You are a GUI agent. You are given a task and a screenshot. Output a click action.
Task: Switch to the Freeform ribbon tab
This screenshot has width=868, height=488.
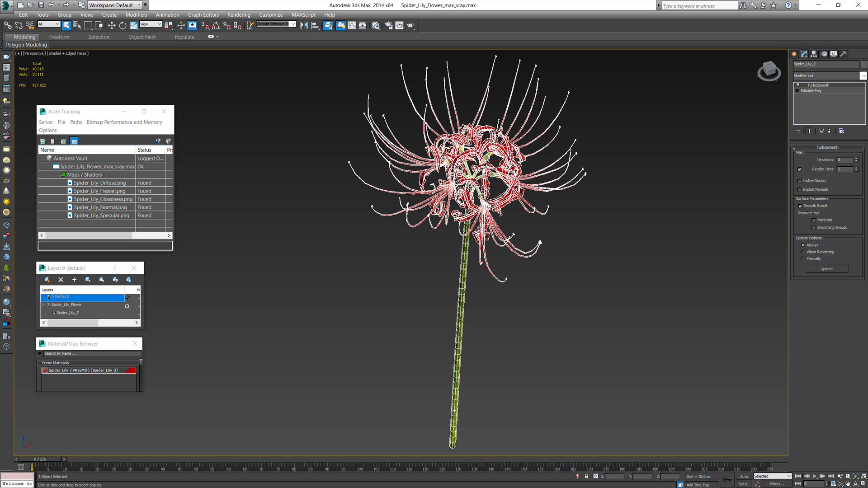pyautogui.click(x=59, y=37)
